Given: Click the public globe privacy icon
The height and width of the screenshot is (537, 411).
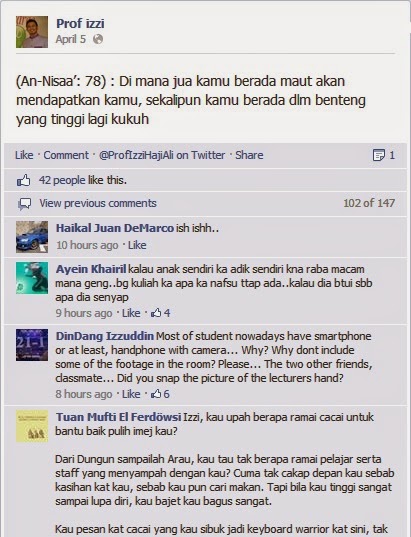Looking at the screenshot, I should click(x=98, y=39).
